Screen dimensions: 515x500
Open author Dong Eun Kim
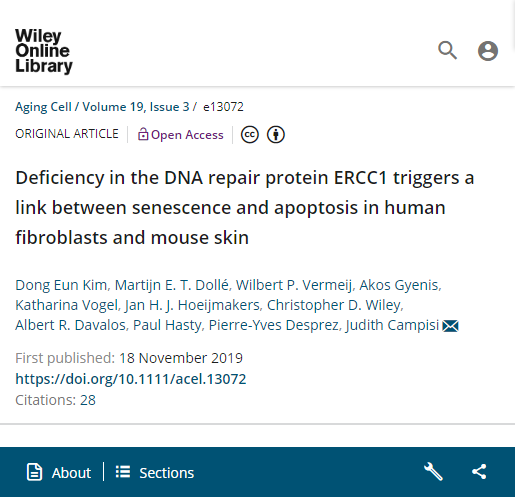click(x=61, y=285)
